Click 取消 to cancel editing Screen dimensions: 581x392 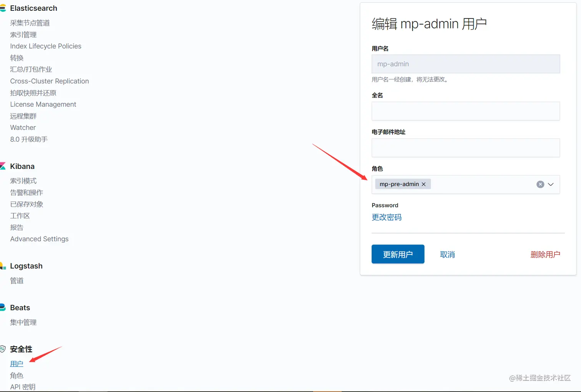coord(447,255)
